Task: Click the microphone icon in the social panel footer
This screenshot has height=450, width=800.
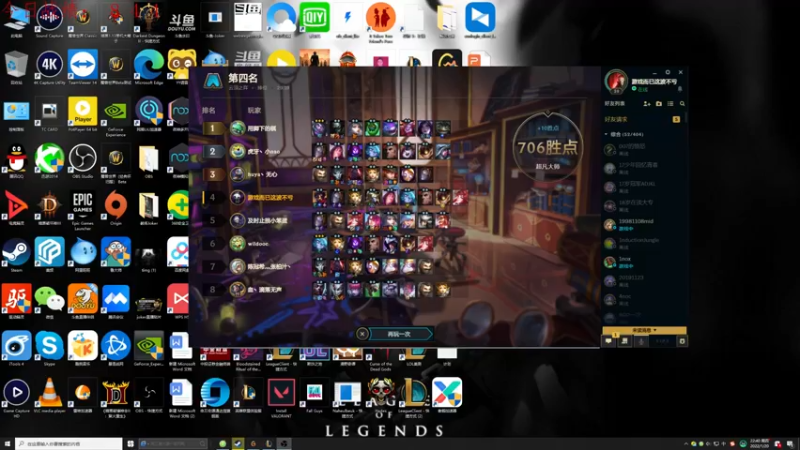Action: 641,341
